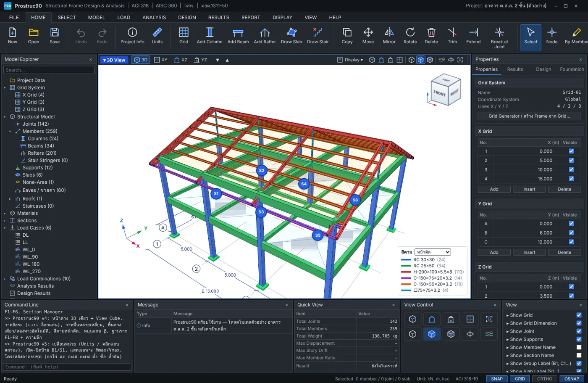Click the Grid Generator button
The image size is (588, 383).
coord(529,116)
